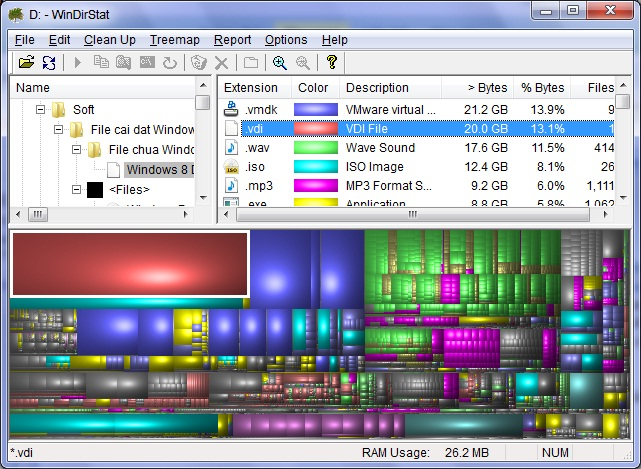Click the Zoom out magnifier icon
This screenshot has height=469, width=641.
pyautogui.click(x=303, y=63)
